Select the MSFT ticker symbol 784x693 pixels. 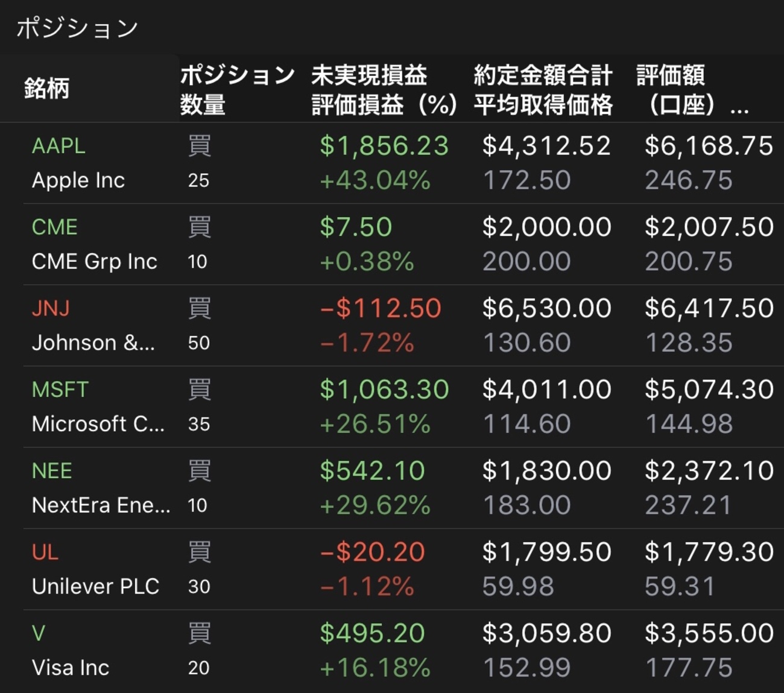tap(59, 390)
